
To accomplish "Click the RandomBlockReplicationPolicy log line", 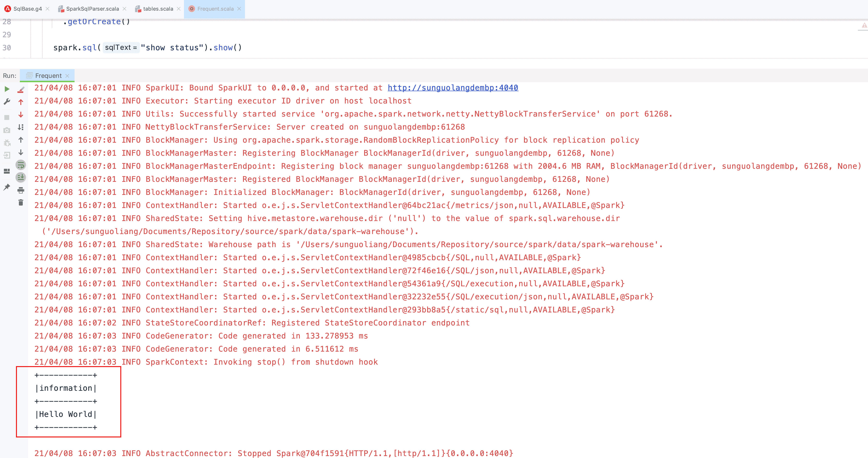I will [x=337, y=140].
